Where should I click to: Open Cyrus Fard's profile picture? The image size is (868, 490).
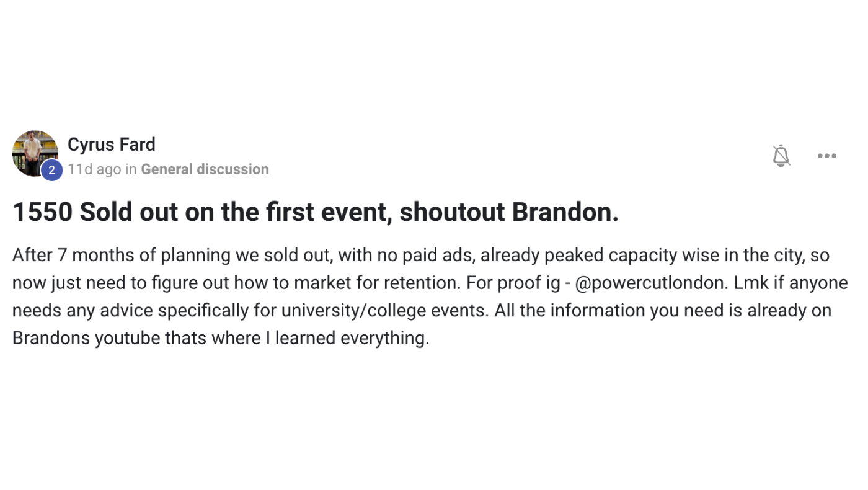point(35,153)
